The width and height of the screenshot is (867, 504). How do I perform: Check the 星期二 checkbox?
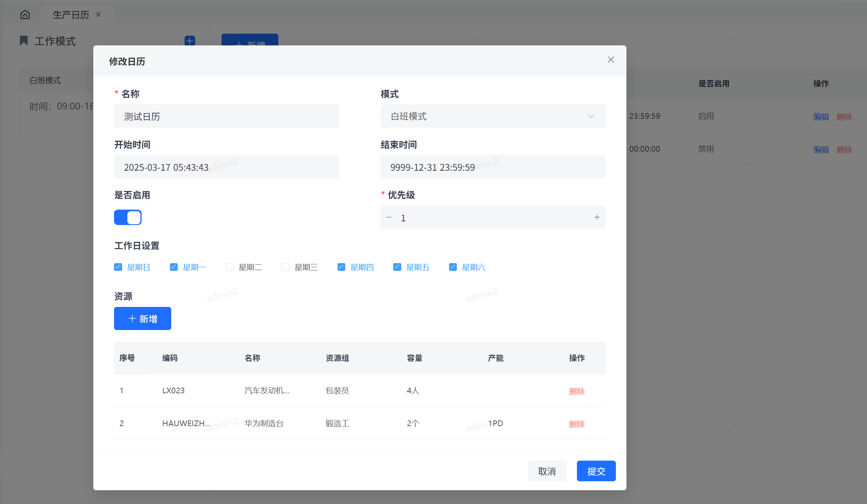click(230, 267)
